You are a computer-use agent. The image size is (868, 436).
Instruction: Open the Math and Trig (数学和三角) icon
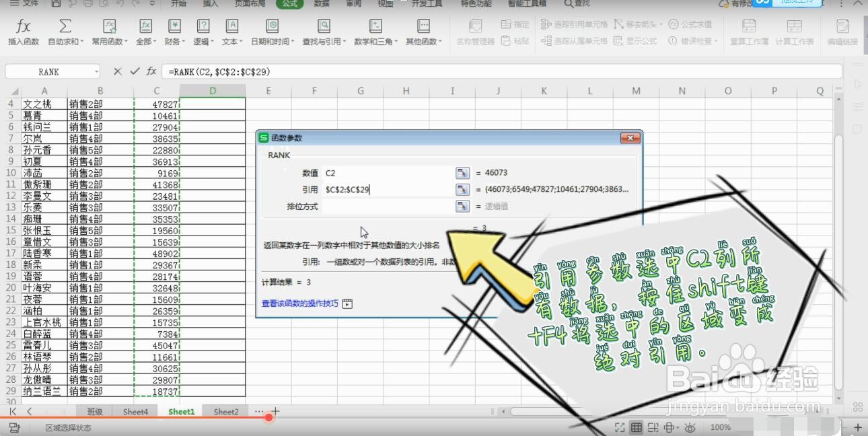pyautogui.click(x=376, y=26)
